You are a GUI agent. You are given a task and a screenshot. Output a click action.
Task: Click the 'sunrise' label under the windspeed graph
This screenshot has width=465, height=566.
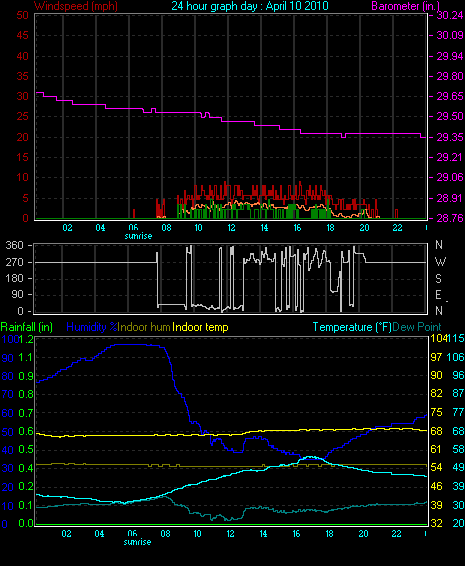pyautogui.click(x=138, y=236)
